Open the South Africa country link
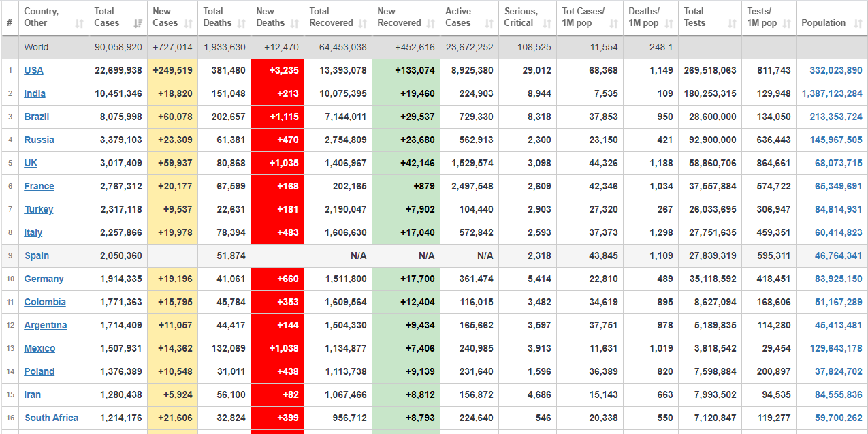Screen dimensions: 868x434 pos(51,418)
